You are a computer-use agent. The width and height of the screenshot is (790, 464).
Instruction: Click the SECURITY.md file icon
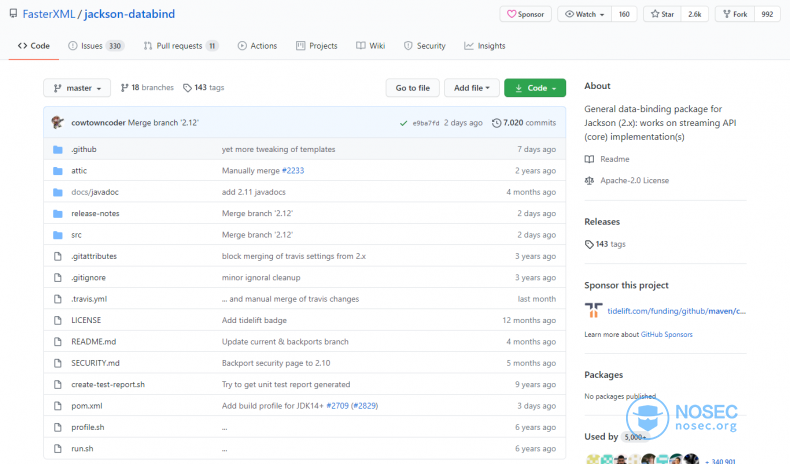coord(58,363)
